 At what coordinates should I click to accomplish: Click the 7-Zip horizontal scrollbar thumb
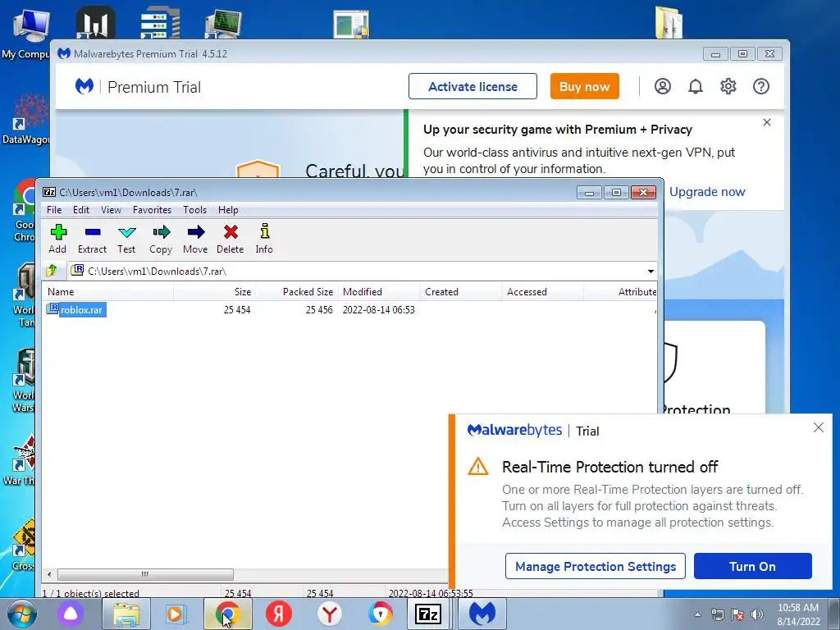145,574
